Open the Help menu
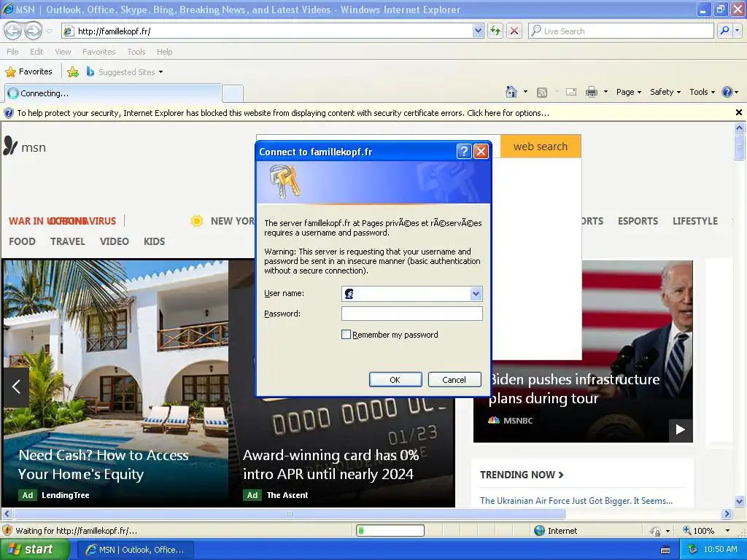747x560 pixels. (165, 52)
